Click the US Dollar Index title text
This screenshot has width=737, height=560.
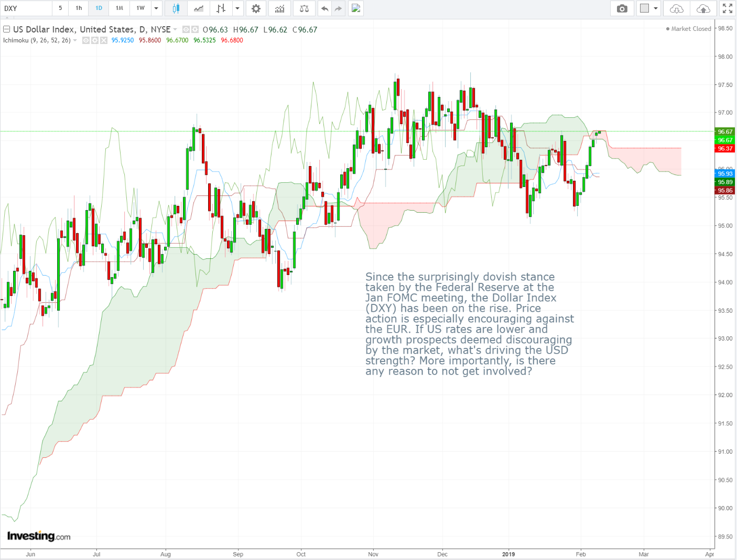click(x=92, y=30)
